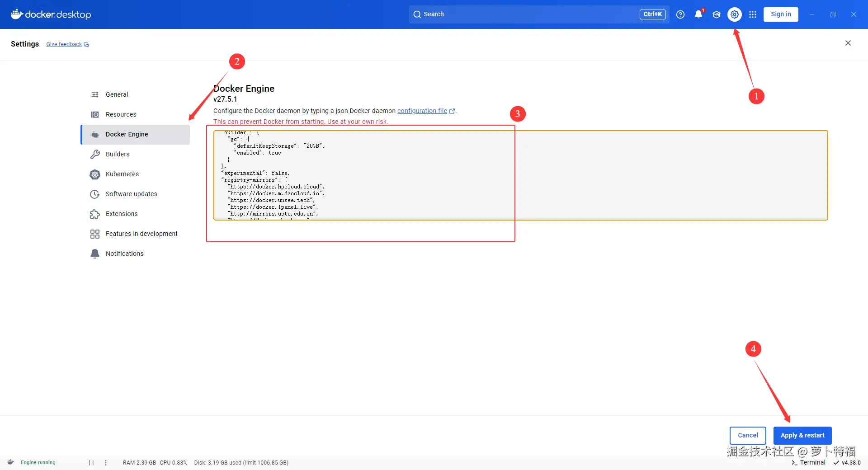The width and height of the screenshot is (868, 470).
Task: Follow the configuration file link
Action: 426,111
